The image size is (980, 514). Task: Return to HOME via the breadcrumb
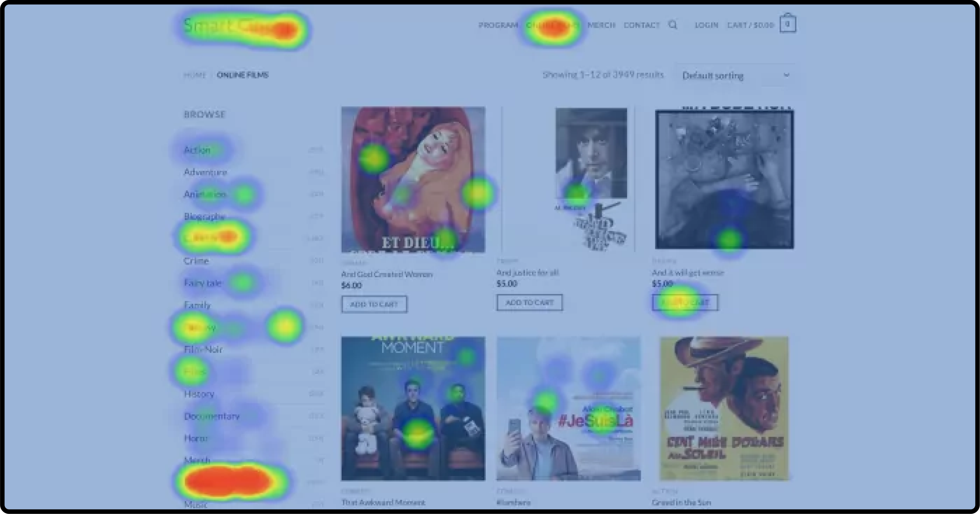(195, 75)
